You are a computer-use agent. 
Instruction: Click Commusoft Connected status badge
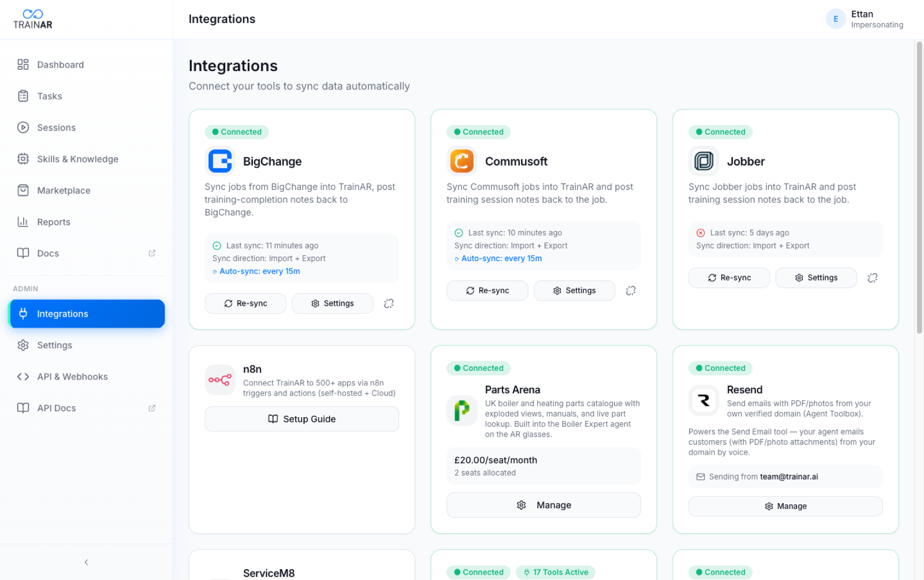[479, 132]
